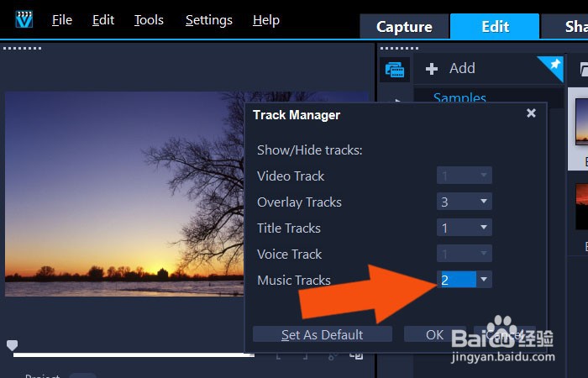Click the VideoStudio application logo icon
Screen dimensions: 588x378
point(24,19)
